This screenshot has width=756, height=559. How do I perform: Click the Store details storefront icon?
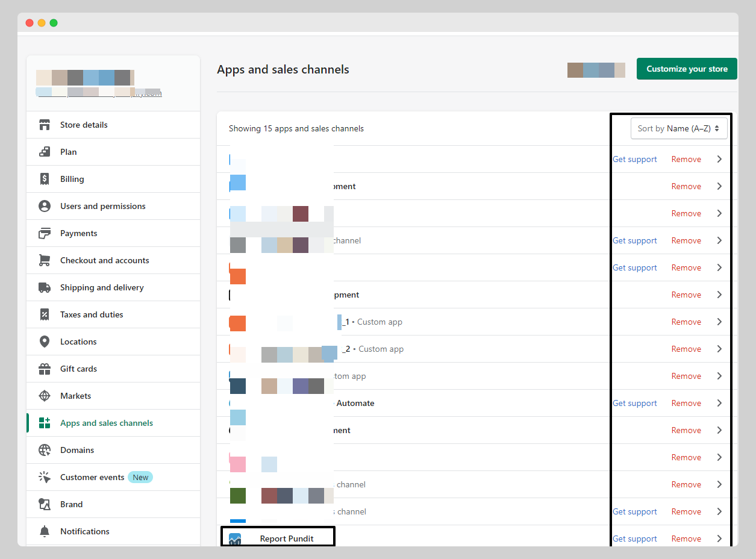coord(44,125)
